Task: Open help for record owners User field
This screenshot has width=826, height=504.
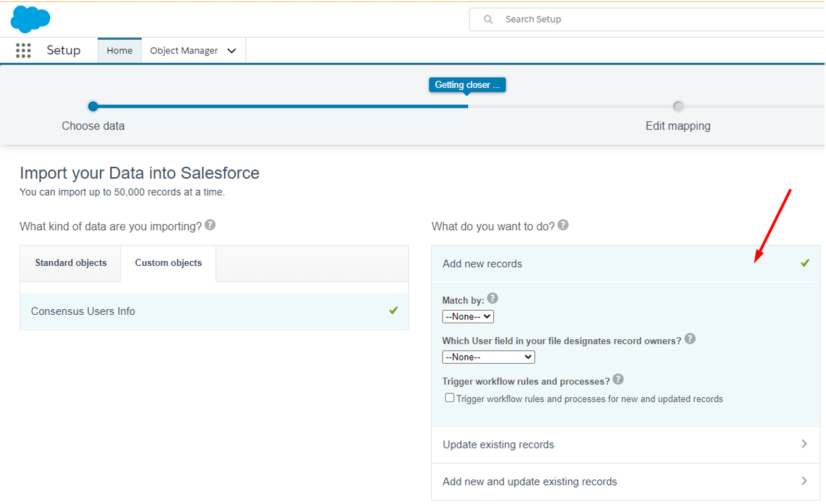Action: [x=690, y=339]
